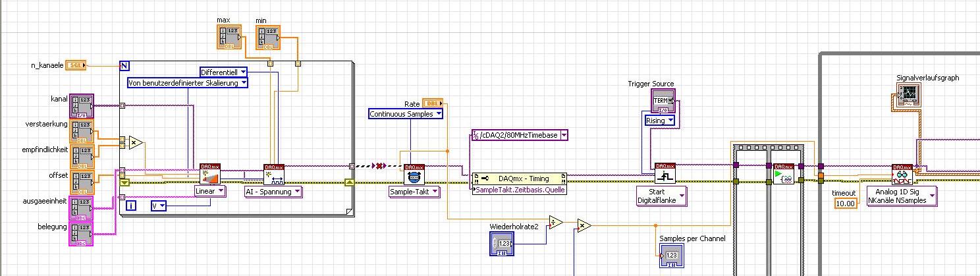
Task: Click the Samples per Channel label
Action: point(692,238)
